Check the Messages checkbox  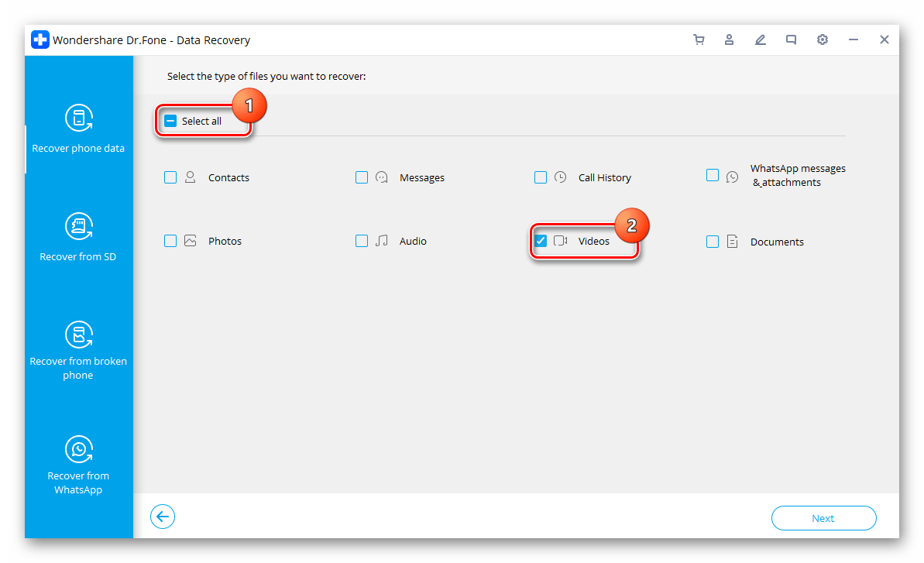pos(362,177)
